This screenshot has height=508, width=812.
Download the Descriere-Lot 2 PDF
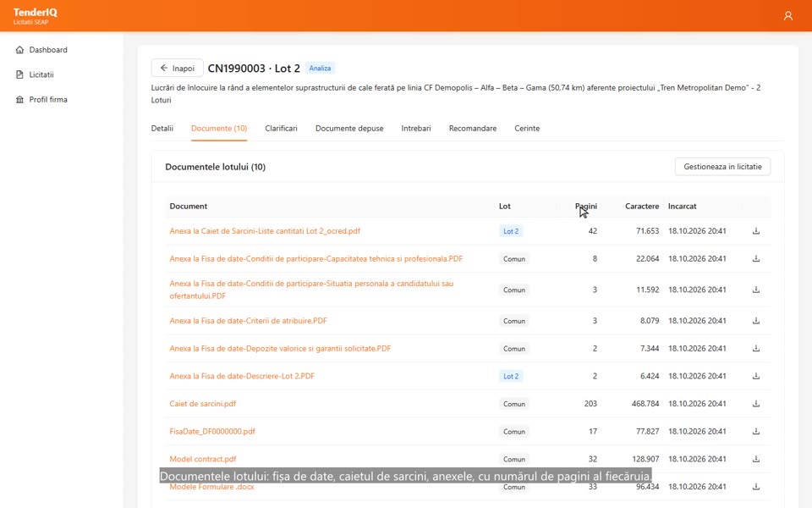pyautogui.click(x=756, y=376)
